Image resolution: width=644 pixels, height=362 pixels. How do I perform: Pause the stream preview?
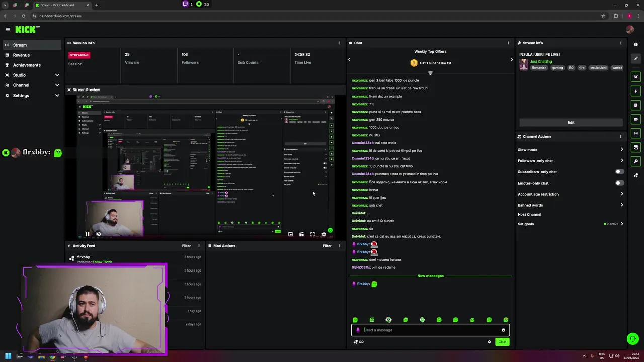[87, 234]
